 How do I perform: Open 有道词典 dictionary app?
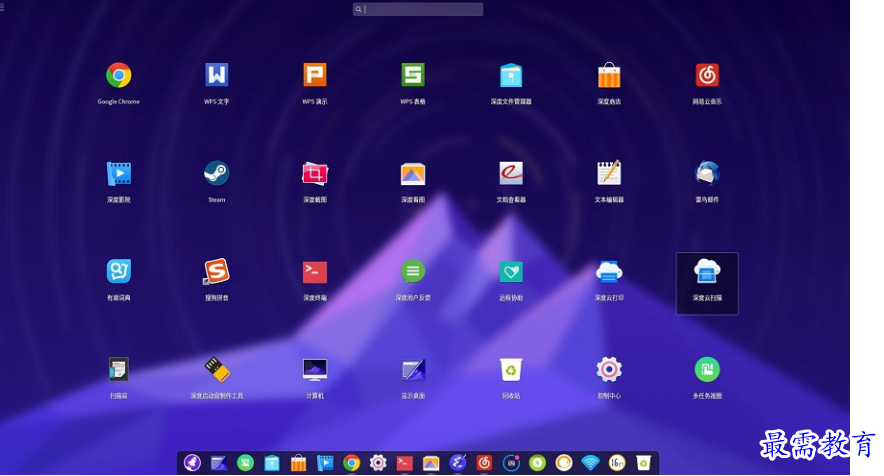tap(118, 271)
